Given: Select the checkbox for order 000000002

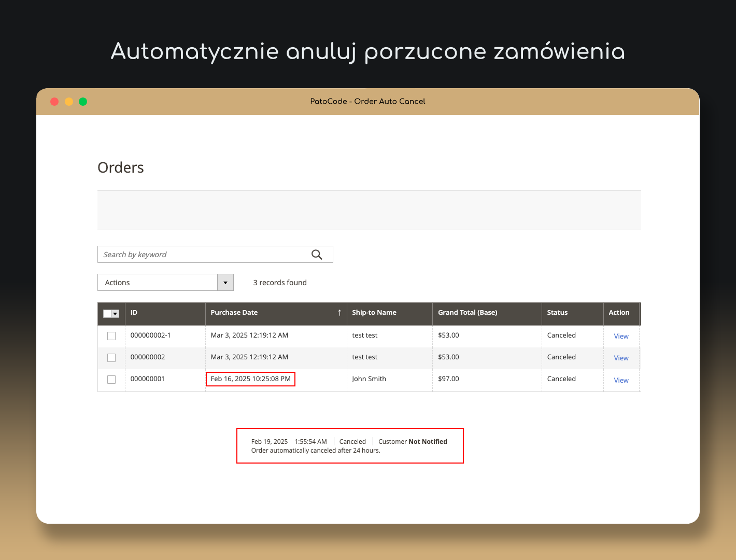Looking at the screenshot, I should click(111, 358).
